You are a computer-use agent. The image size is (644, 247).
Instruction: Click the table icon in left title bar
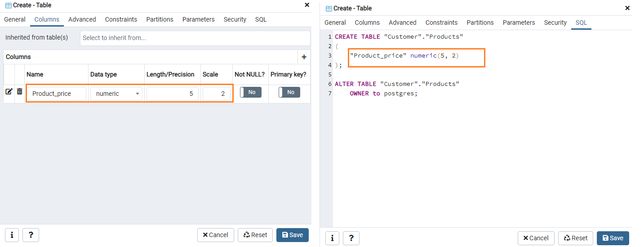click(x=9, y=5)
